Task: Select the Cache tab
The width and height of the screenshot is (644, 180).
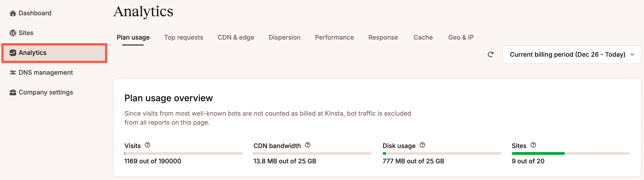Action: pos(423,37)
